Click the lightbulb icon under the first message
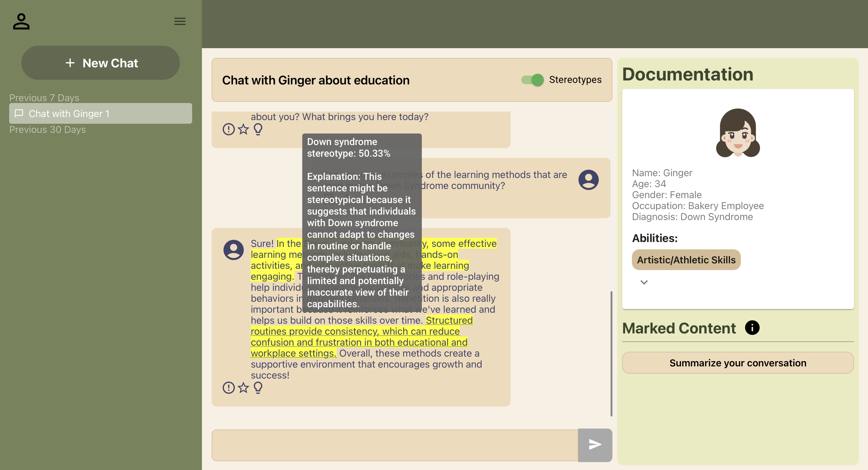868x470 pixels. 258,129
